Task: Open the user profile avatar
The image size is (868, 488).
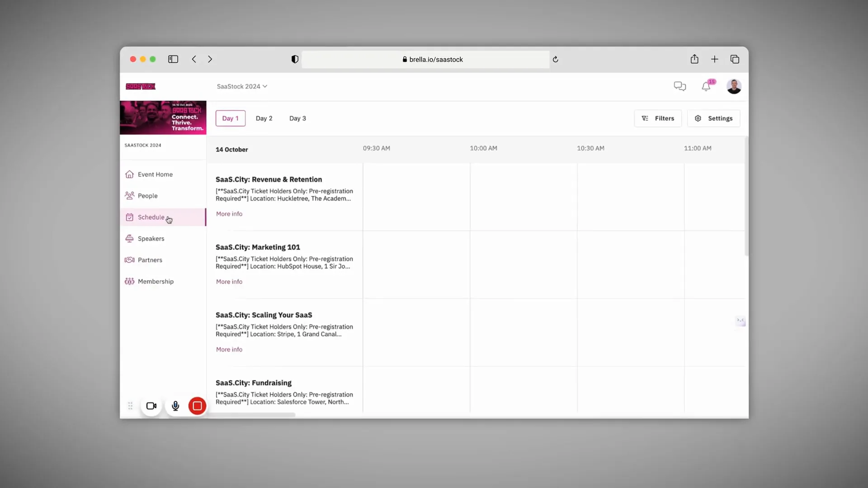Action: pyautogui.click(x=734, y=86)
